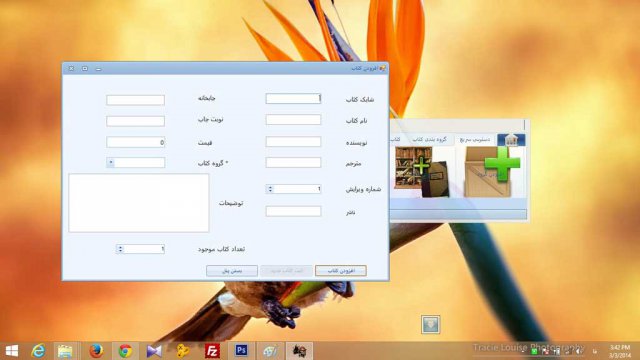
Task: Open Visual Studio from the taskbar
Action: coord(154,351)
